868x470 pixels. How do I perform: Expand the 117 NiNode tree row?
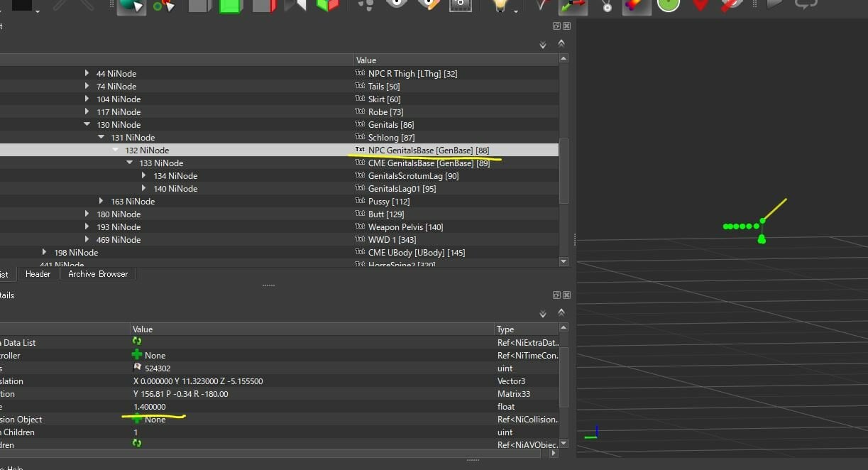(x=87, y=111)
